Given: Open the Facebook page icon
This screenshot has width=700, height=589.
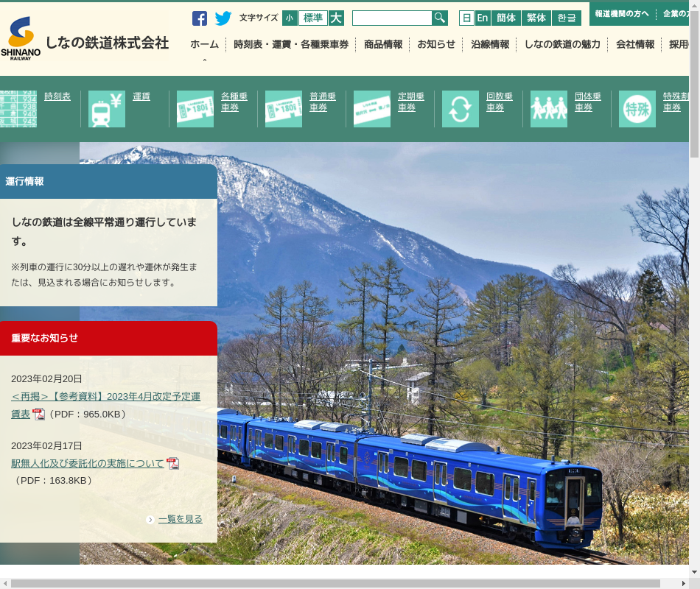Looking at the screenshot, I should pyautogui.click(x=200, y=18).
